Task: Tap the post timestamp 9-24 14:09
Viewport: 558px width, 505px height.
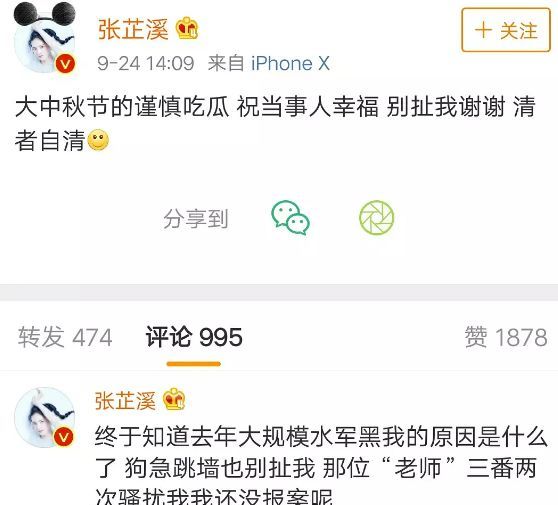Action: (146, 63)
